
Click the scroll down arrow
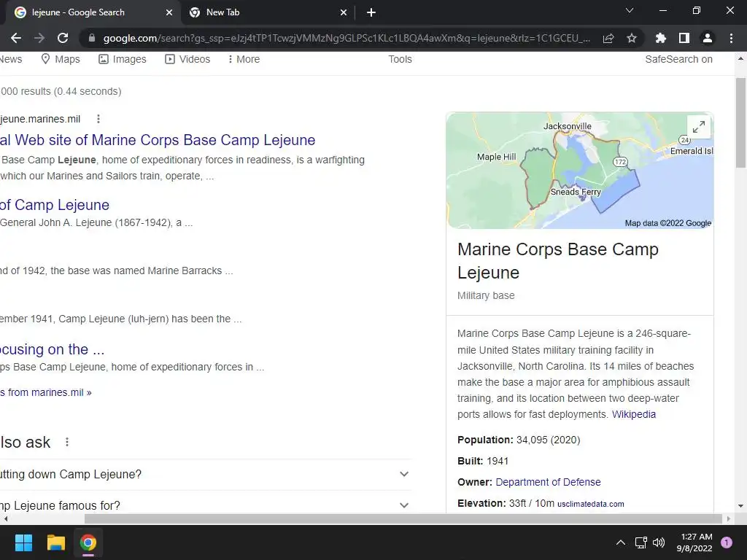coord(741,506)
